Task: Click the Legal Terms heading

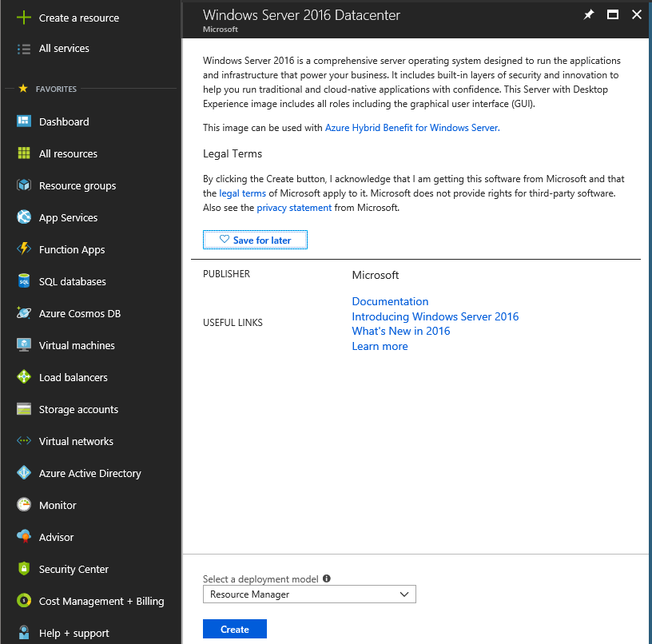Action: point(233,154)
